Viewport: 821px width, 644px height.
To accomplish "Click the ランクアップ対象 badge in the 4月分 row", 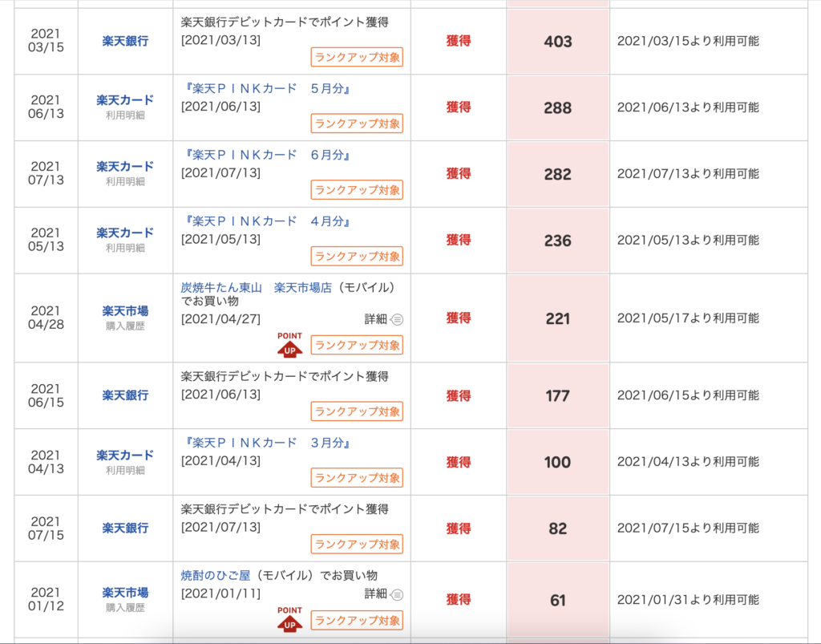I will pyautogui.click(x=357, y=257).
